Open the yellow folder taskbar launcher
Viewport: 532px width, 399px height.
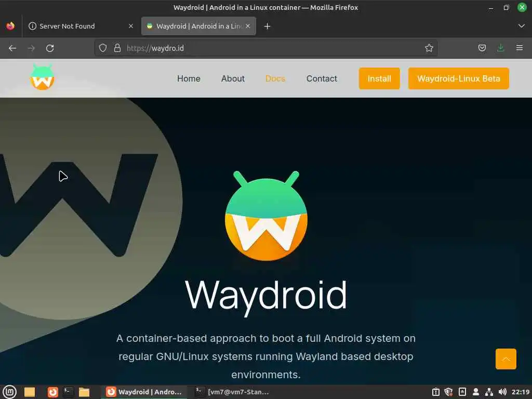tap(84, 392)
